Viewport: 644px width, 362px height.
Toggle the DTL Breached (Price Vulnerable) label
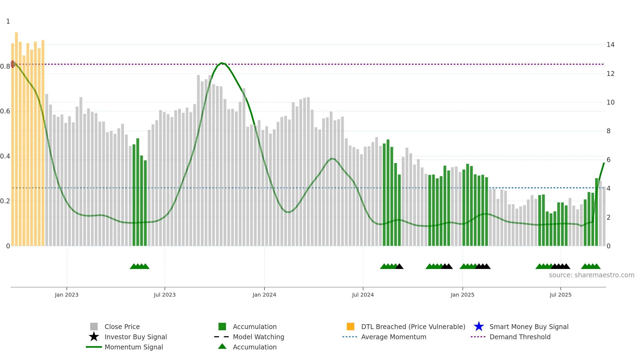pos(413,327)
